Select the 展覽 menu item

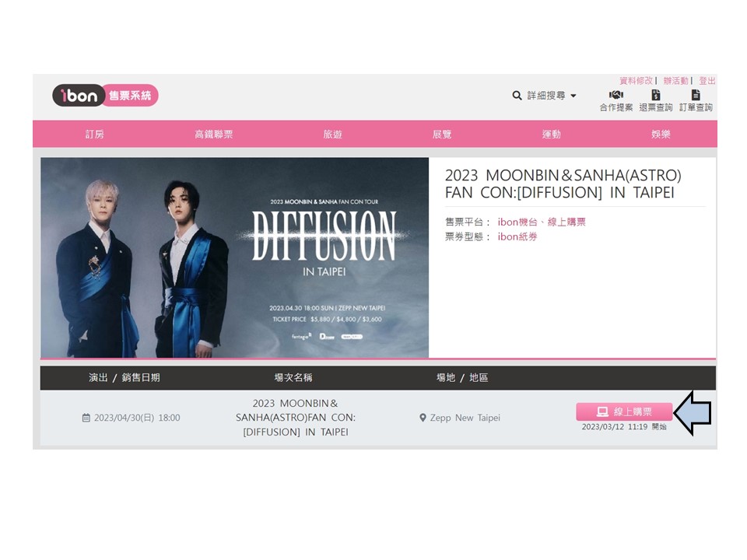tap(442, 135)
